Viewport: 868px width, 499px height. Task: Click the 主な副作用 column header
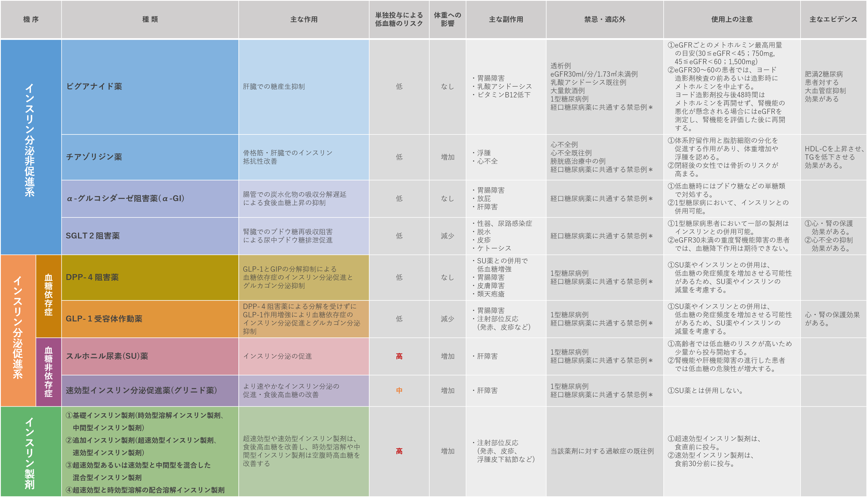coord(506,20)
